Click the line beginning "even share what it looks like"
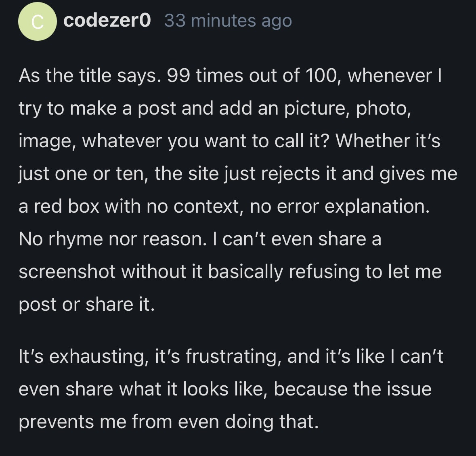476x456 pixels. 225,389
